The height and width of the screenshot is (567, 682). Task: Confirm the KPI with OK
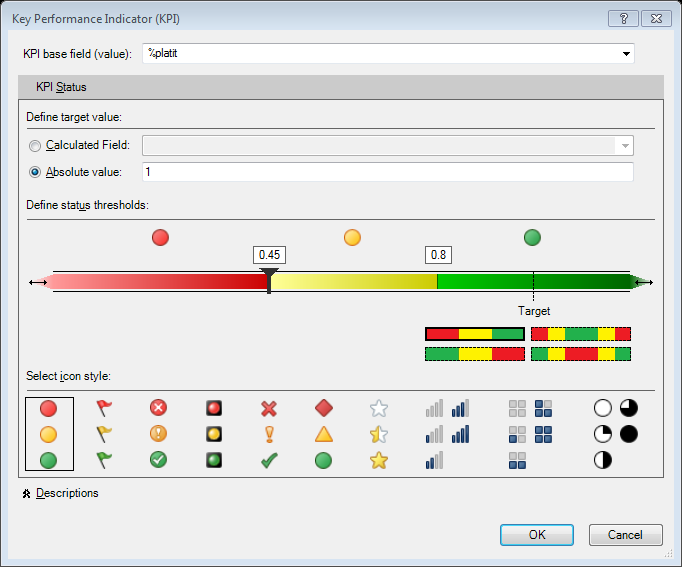537,535
